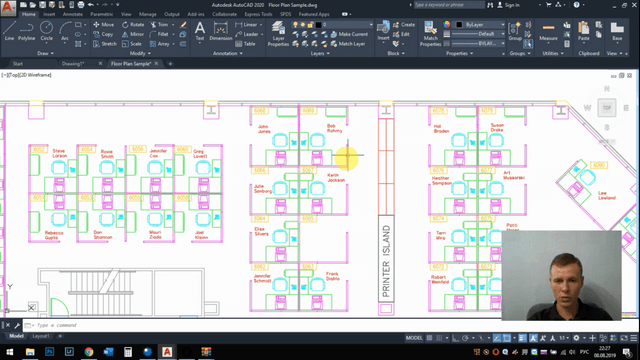
Task: Click Plot printer icon in quick access
Action: [81, 5]
